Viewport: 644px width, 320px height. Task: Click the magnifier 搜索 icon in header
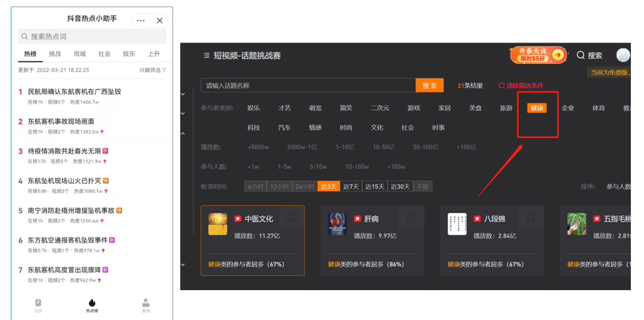click(581, 56)
